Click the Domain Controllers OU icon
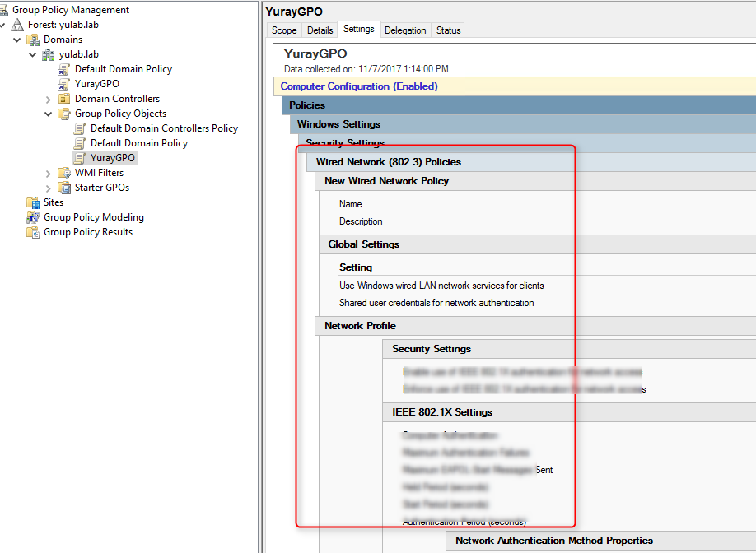Screen dimensions: 756x553 click(64, 99)
